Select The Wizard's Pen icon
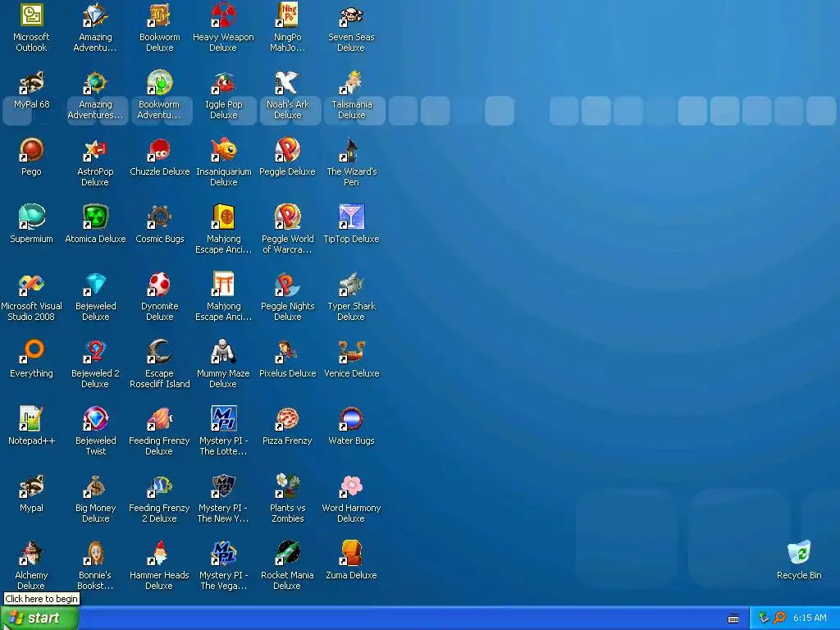Screen dimensions: 840x630 tap(351, 149)
